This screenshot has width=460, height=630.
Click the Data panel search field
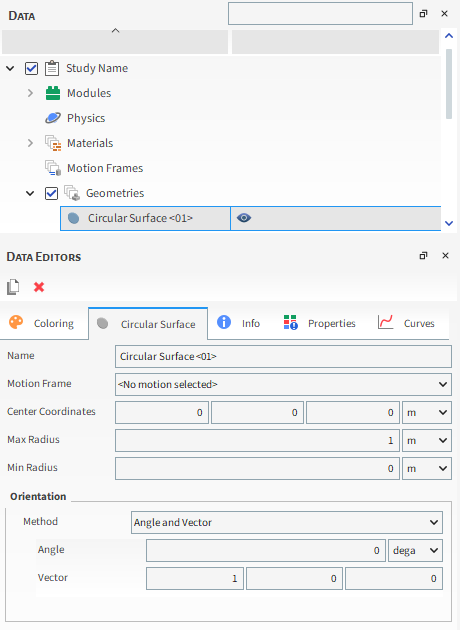pyautogui.click(x=320, y=14)
